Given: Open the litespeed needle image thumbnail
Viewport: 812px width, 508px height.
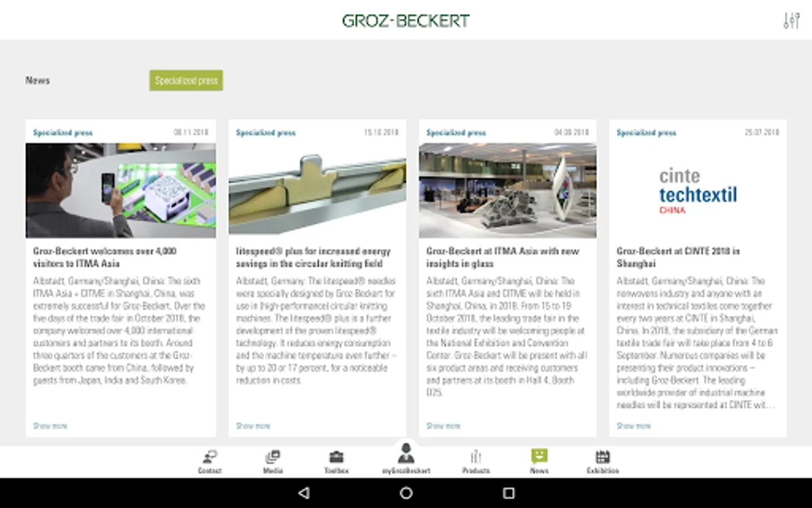Looking at the screenshot, I should (317, 190).
